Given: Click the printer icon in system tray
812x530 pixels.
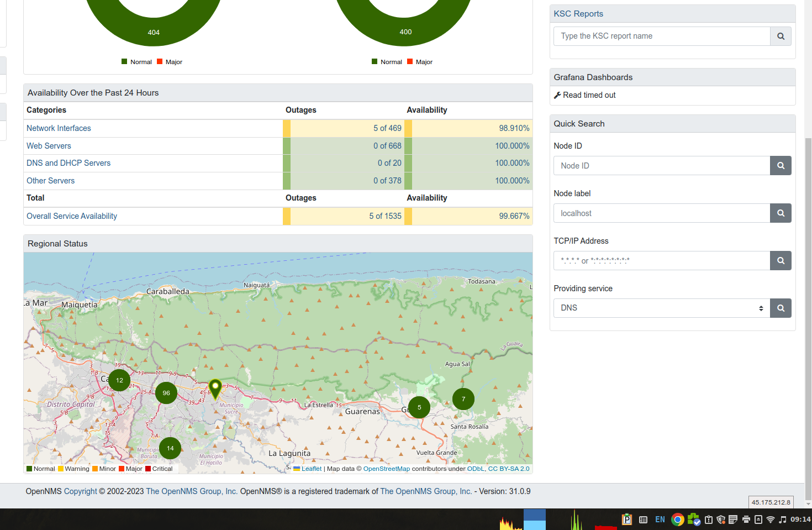Looking at the screenshot, I should click(x=746, y=519).
